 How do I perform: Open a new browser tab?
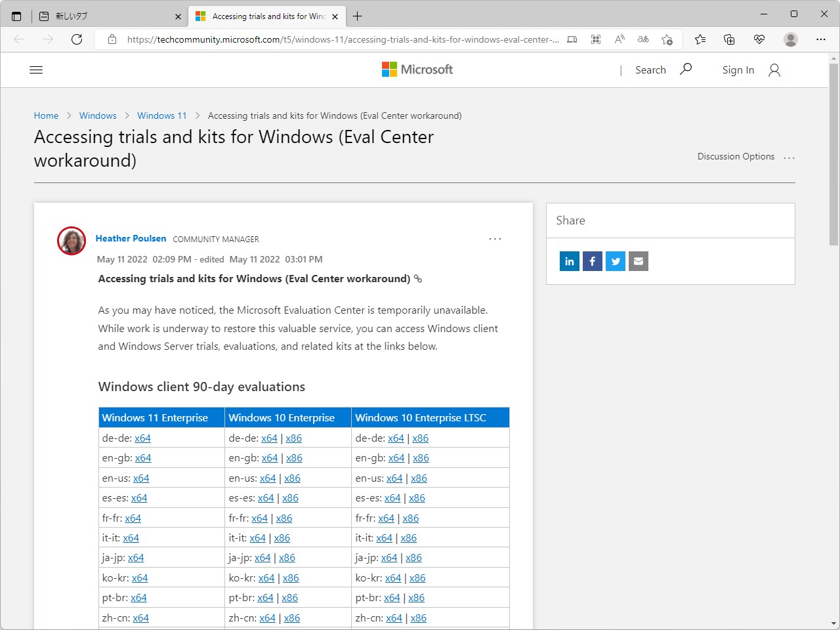pos(358,16)
